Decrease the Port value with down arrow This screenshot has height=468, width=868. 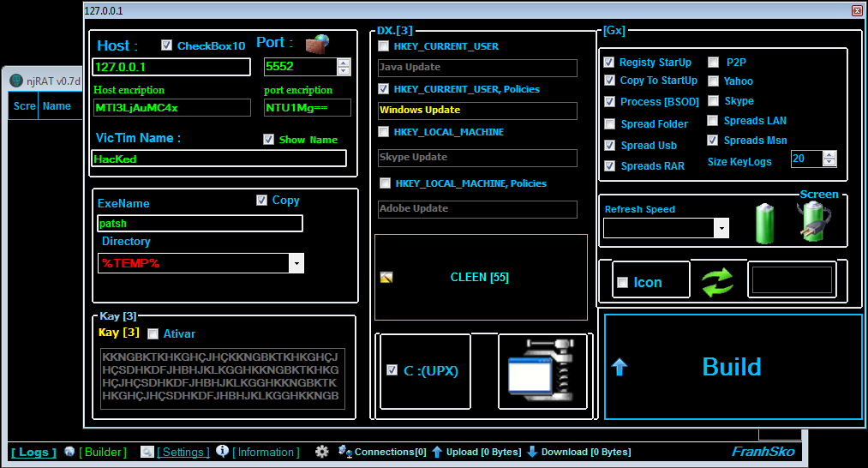click(x=344, y=70)
